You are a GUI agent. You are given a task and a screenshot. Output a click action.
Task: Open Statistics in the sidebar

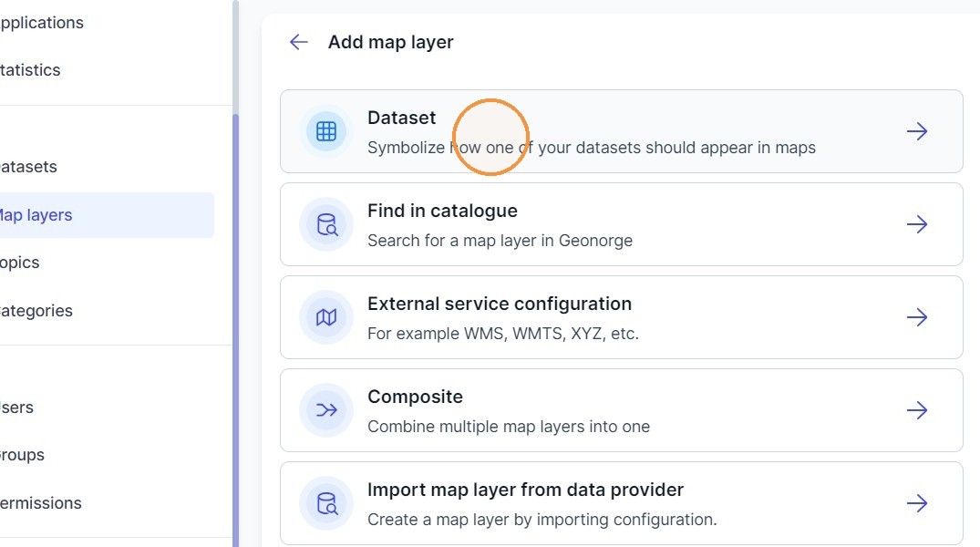coord(30,70)
